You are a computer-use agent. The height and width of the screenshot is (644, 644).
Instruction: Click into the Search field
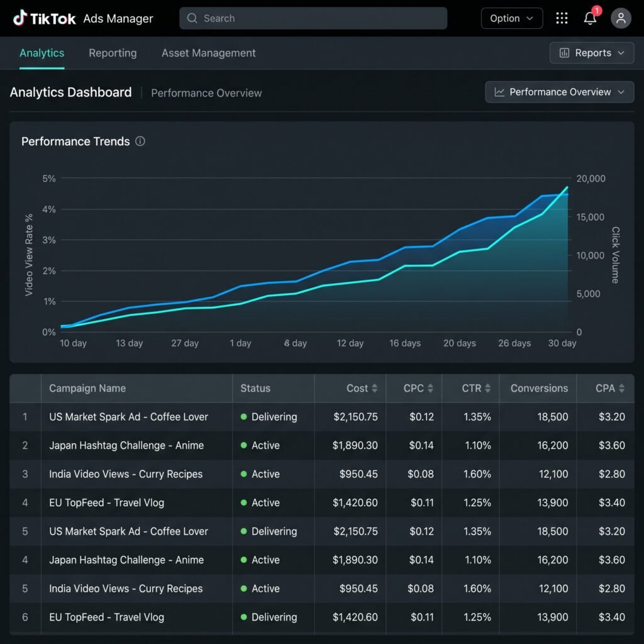pyautogui.click(x=313, y=18)
